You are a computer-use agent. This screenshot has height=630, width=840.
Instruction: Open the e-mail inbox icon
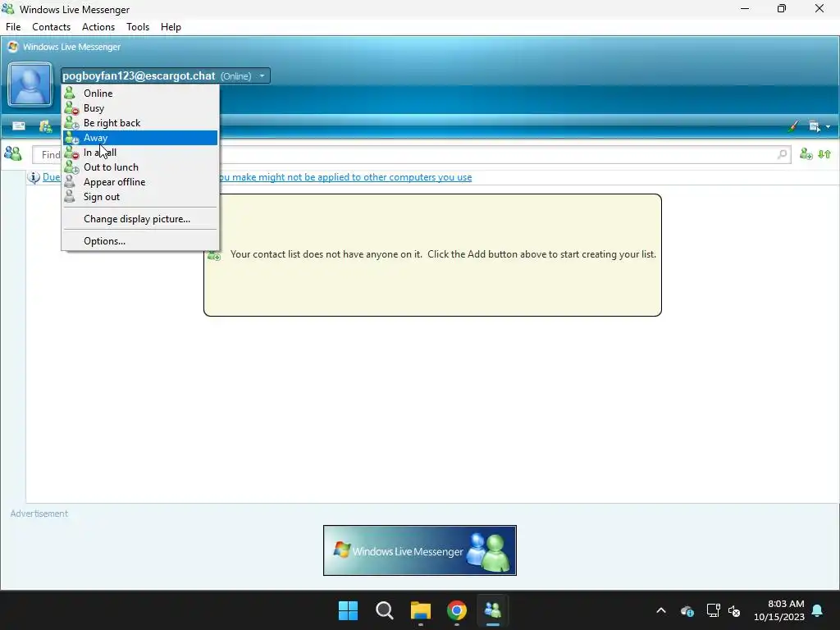click(x=19, y=126)
